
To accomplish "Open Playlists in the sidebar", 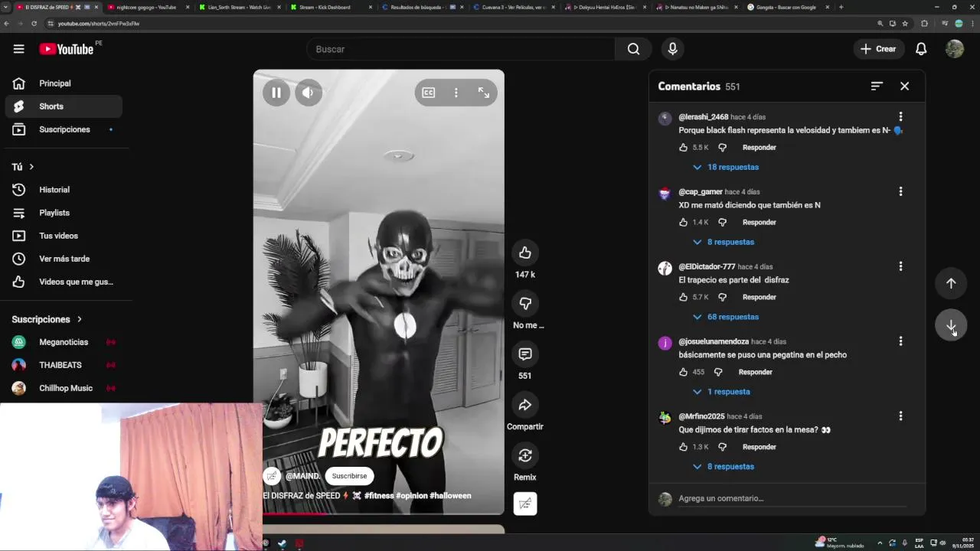I will [64, 213].
